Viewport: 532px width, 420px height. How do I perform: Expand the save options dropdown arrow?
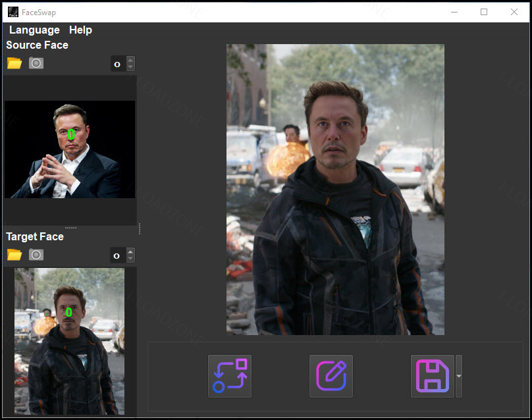coord(459,376)
